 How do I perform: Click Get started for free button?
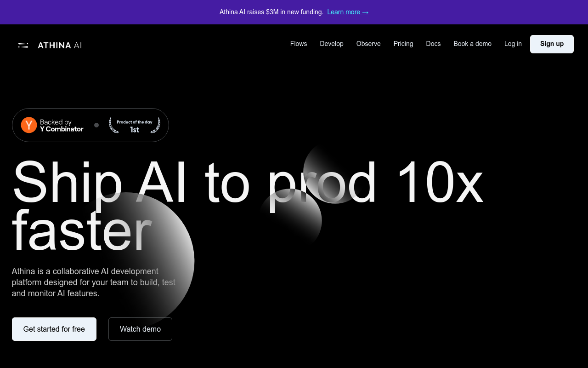click(x=54, y=329)
